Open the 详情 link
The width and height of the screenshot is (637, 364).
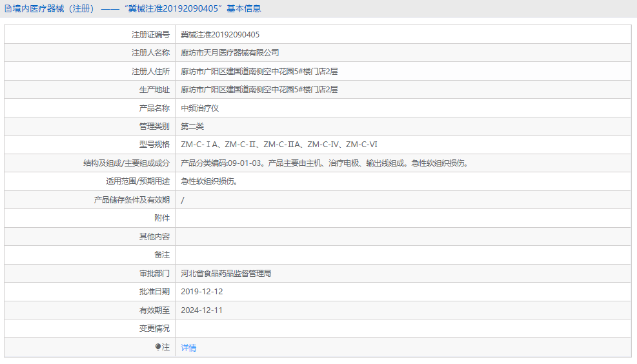pos(188,348)
